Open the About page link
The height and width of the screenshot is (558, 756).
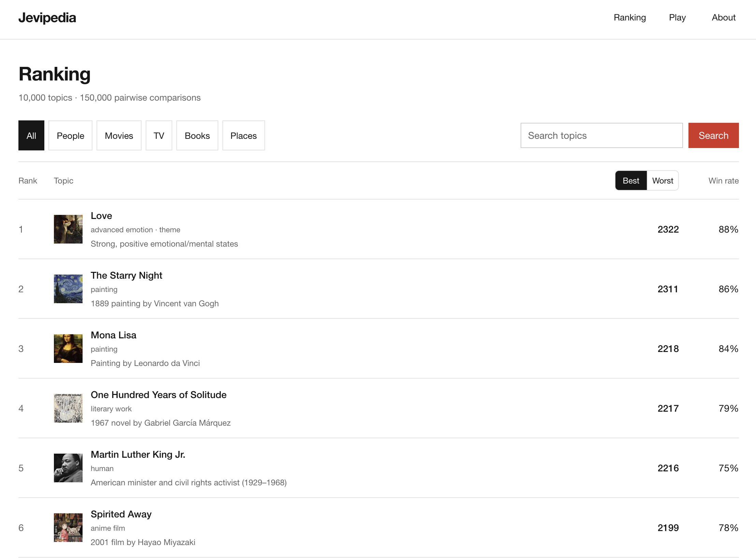[x=723, y=17]
